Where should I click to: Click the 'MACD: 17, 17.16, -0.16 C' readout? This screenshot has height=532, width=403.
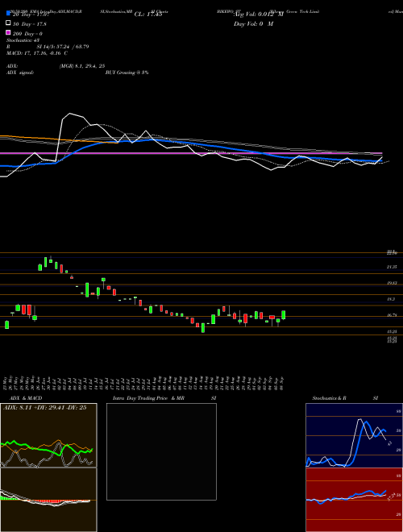(37, 53)
